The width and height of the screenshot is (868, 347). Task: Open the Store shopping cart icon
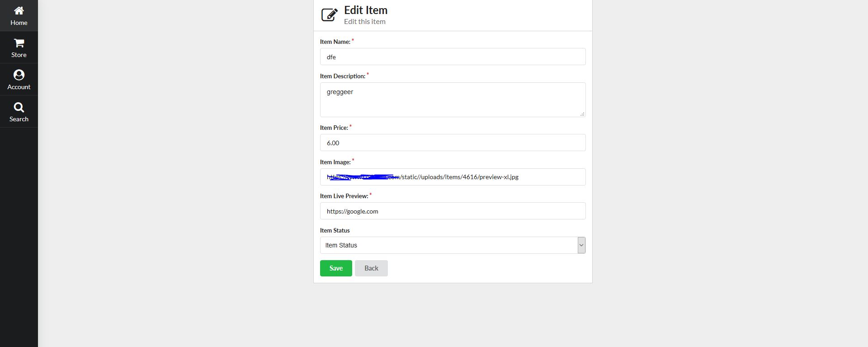19,43
